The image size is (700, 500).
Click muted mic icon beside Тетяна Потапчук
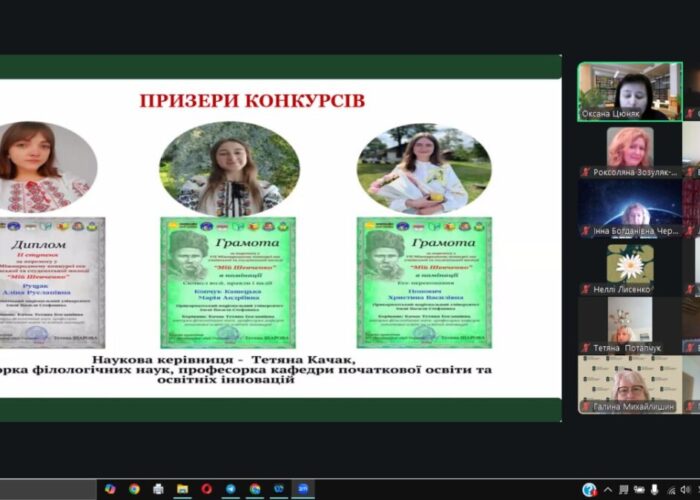click(586, 348)
